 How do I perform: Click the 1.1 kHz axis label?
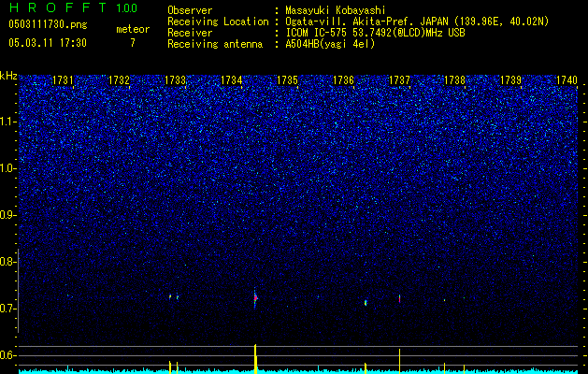point(7,122)
